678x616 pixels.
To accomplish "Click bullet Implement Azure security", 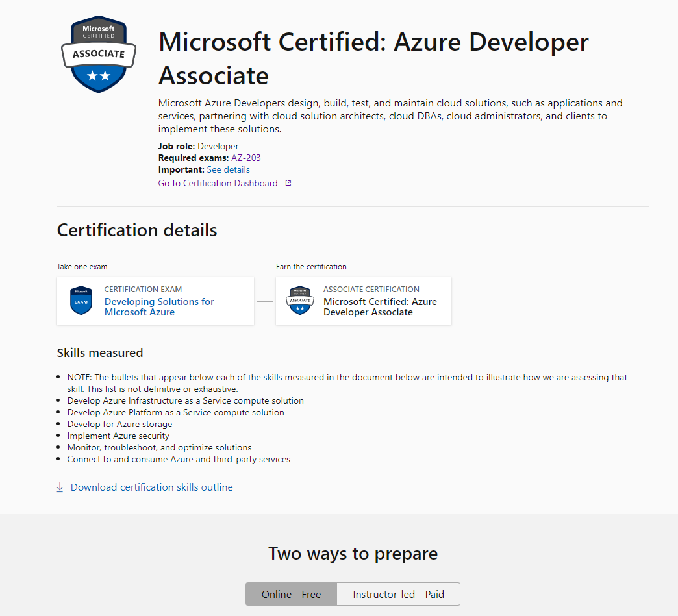I will (x=118, y=436).
